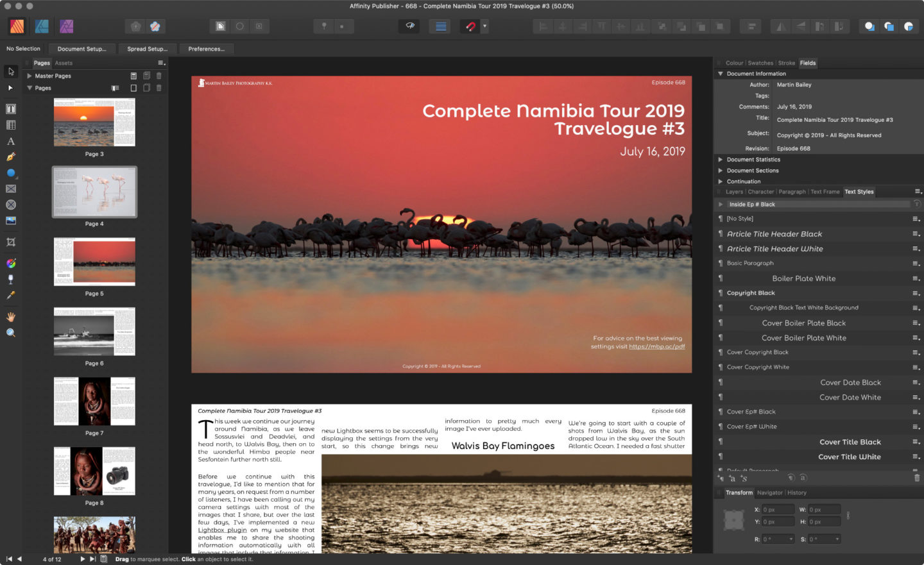Click the Document Setup button
924x565 pixels.
82,49
